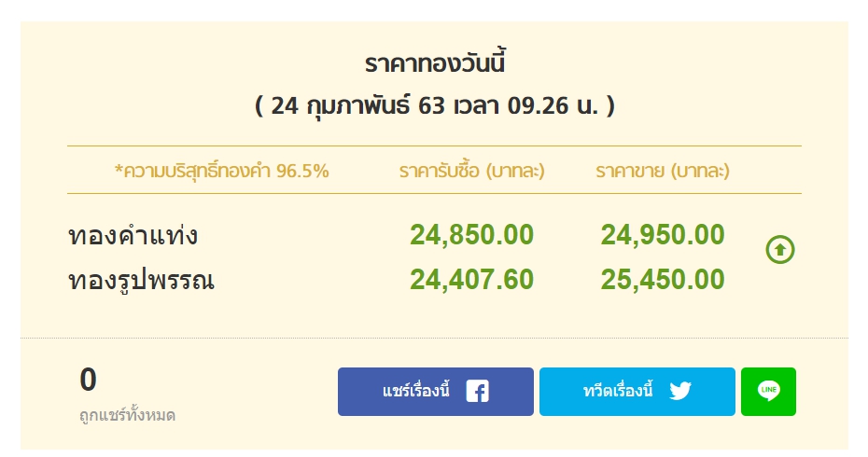This screenshot has height=457, width=868.
Task: Click the Facebook logo icon
Action: tap(477, 391)
